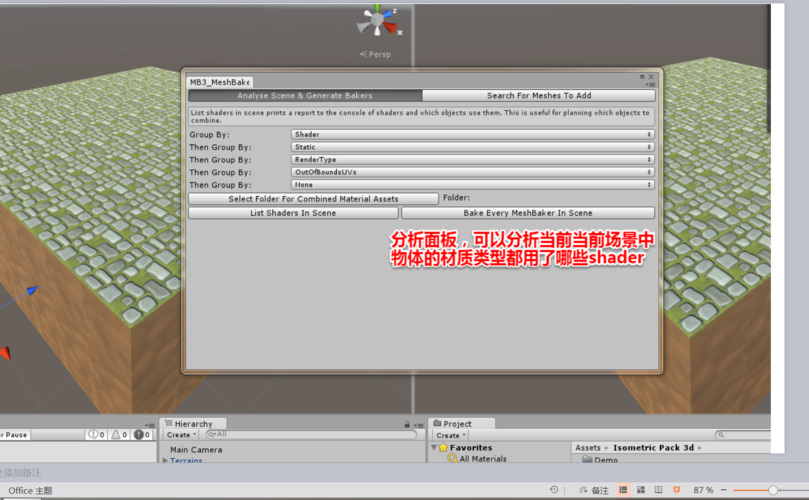Screen dimensions: 809x500
Task: Click the scene orientation gizmo
Action: [378, 21]
